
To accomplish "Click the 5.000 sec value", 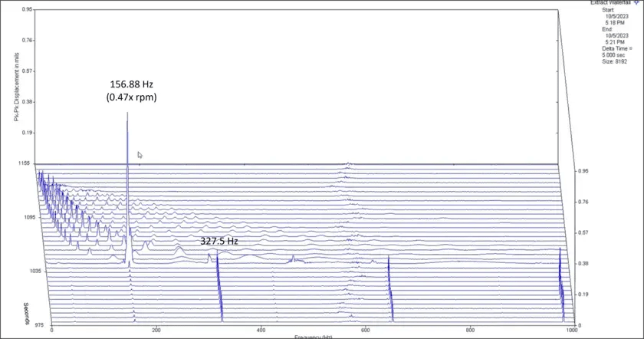I will click(x=613, y=55).
